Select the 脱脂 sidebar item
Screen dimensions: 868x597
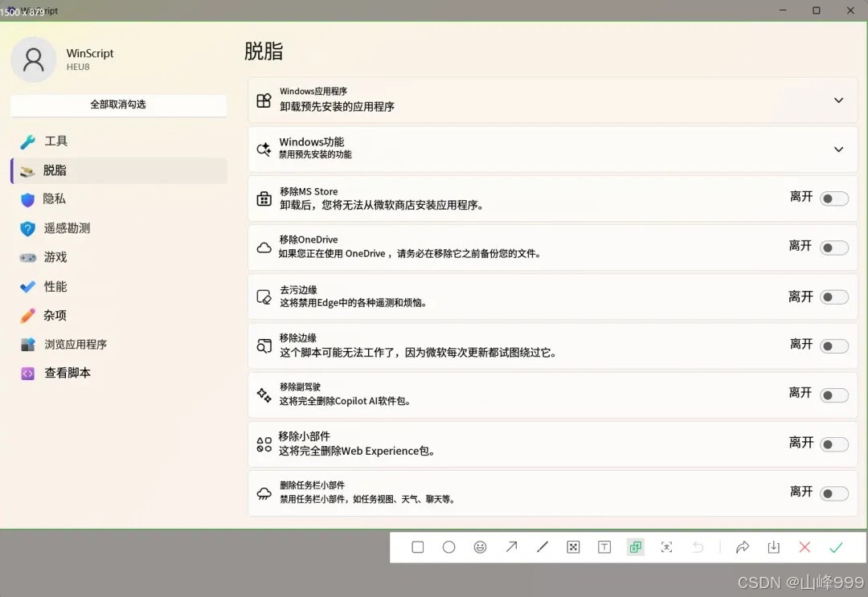(x=118, y=170)
